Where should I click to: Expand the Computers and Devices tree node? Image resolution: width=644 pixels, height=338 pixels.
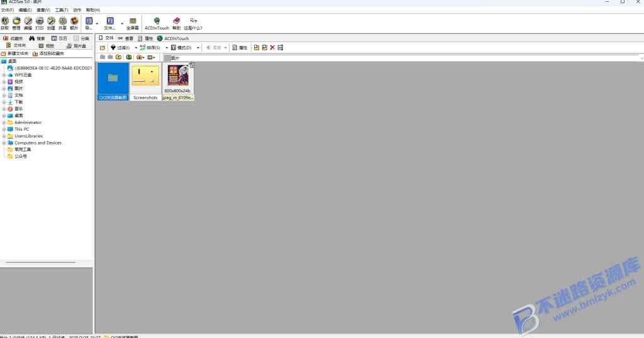(x=4, y=143)
